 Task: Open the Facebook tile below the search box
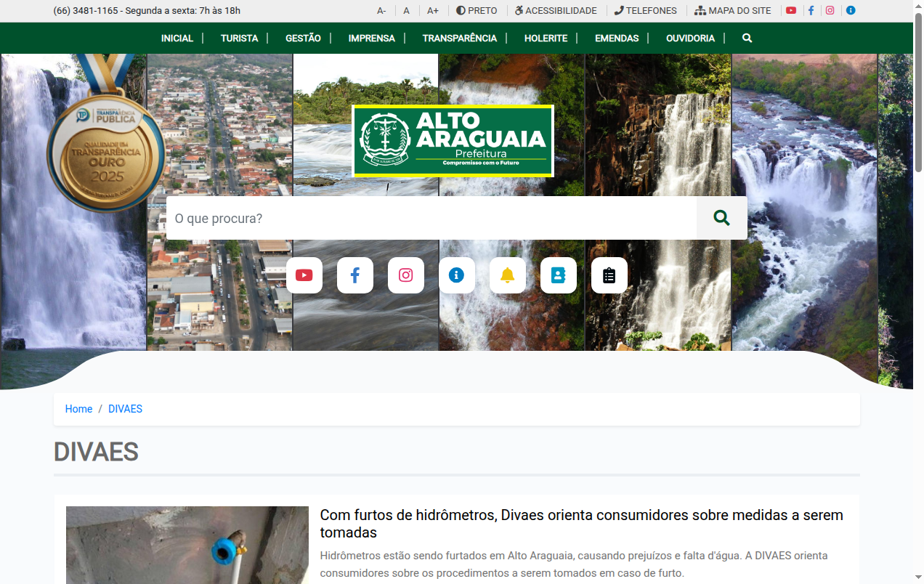355,275
